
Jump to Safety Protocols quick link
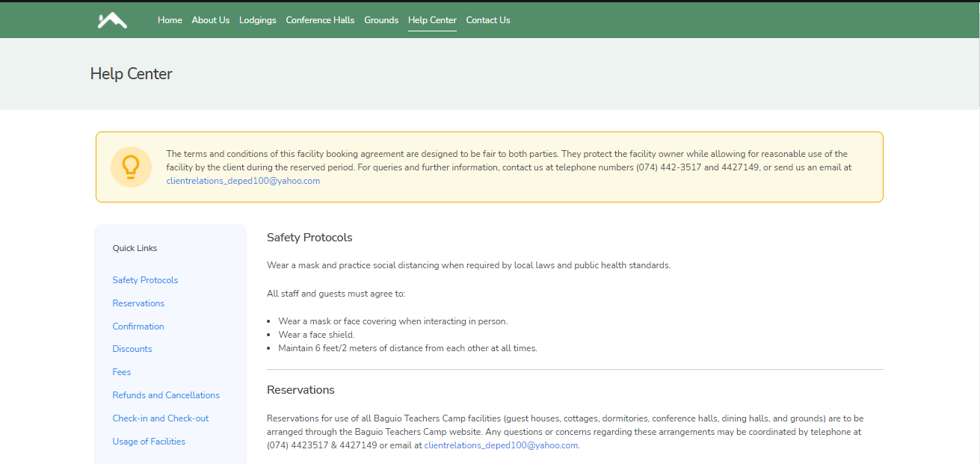tap(145, 280)
